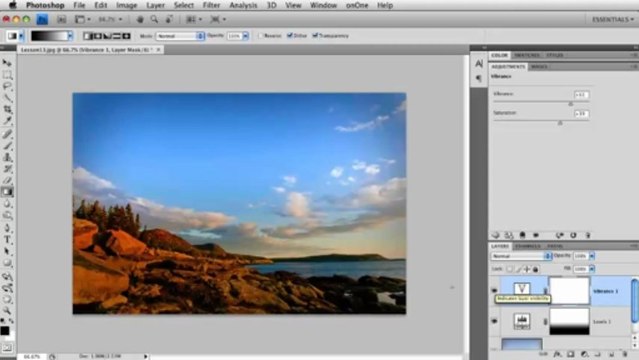
Task: Click the Rotate View tool in application bar
Action: coord(169,19)
